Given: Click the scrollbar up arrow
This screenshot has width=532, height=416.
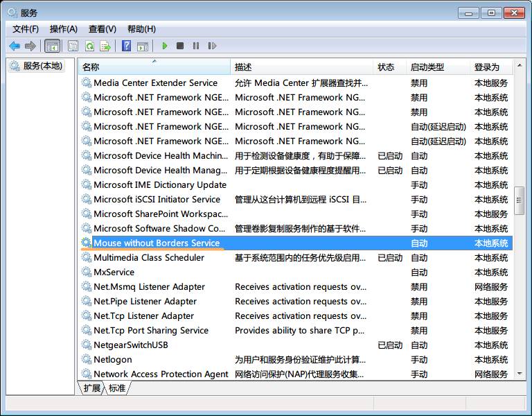Looking at the screenshot, I should 520,65.
